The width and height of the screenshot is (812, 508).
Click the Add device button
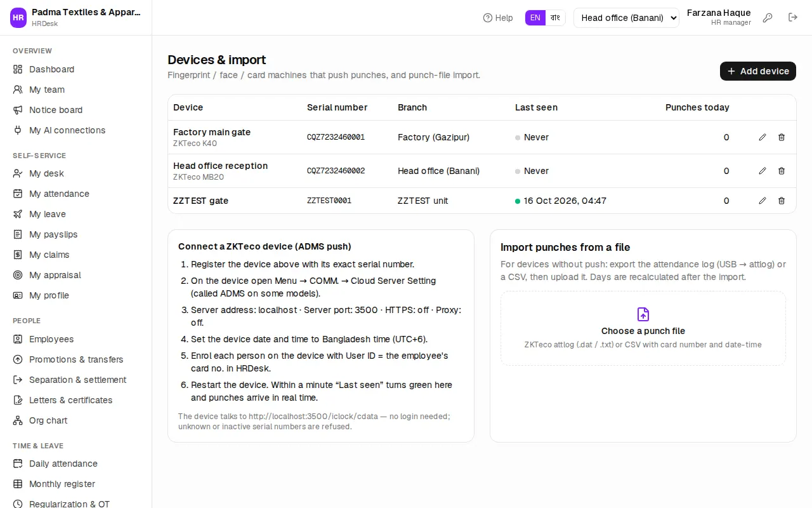[758, 71]
